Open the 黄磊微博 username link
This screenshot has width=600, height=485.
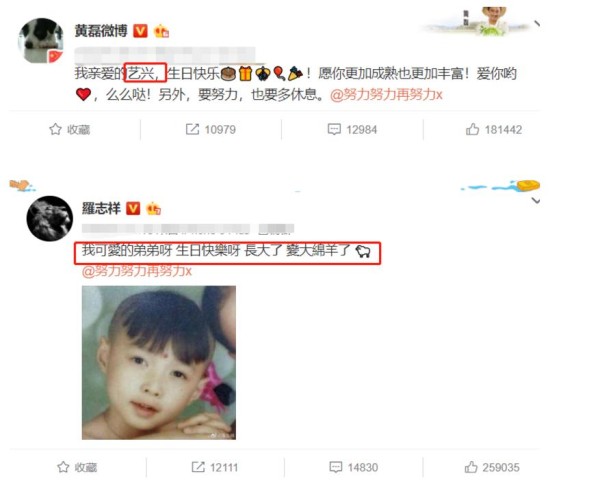(x=101, y=31)
